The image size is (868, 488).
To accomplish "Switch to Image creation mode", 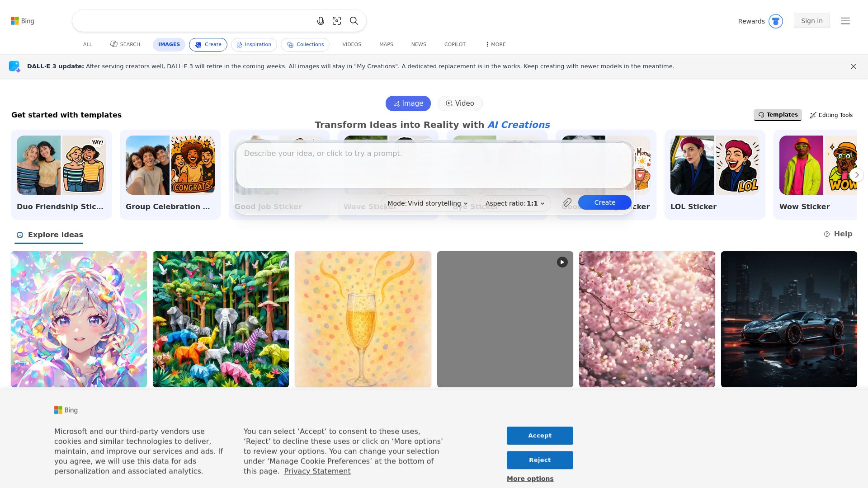I will pos(408,103).
